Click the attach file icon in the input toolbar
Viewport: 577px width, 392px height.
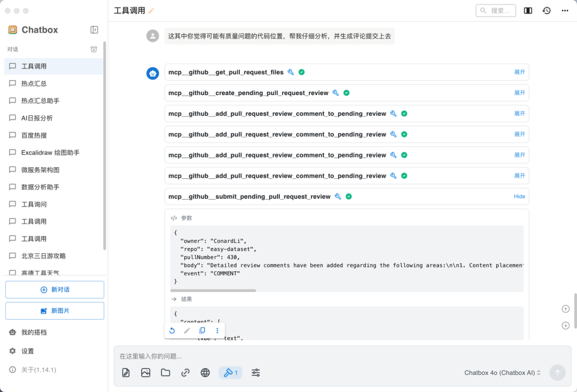[126, 373]
